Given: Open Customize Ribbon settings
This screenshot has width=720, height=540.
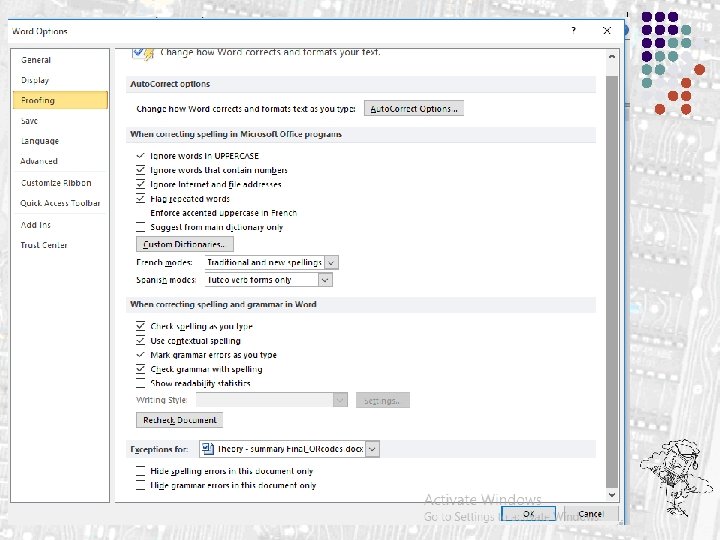Looking at the screenshot, I should [x=60, y=183].
